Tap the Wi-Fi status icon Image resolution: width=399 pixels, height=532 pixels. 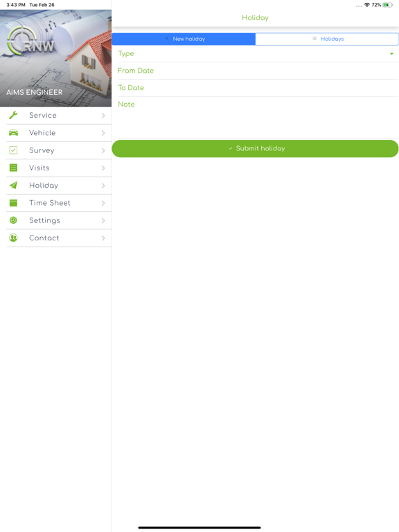point(366,5)
